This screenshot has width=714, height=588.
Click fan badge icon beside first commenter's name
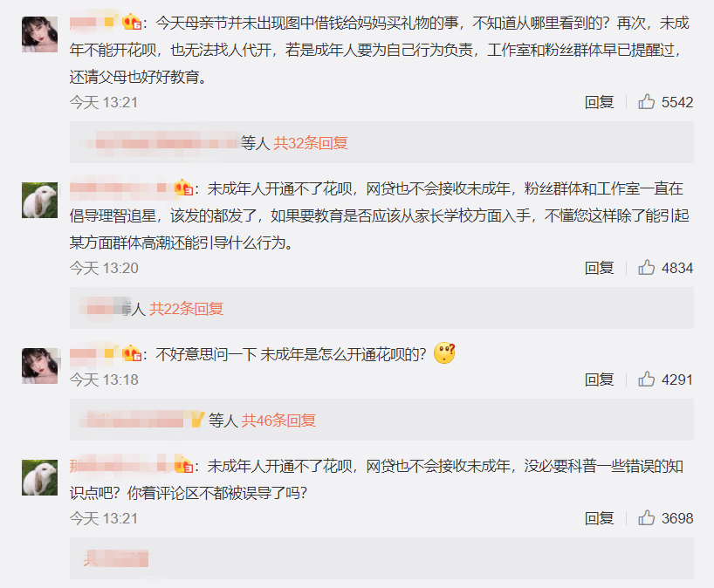[132, 23]
